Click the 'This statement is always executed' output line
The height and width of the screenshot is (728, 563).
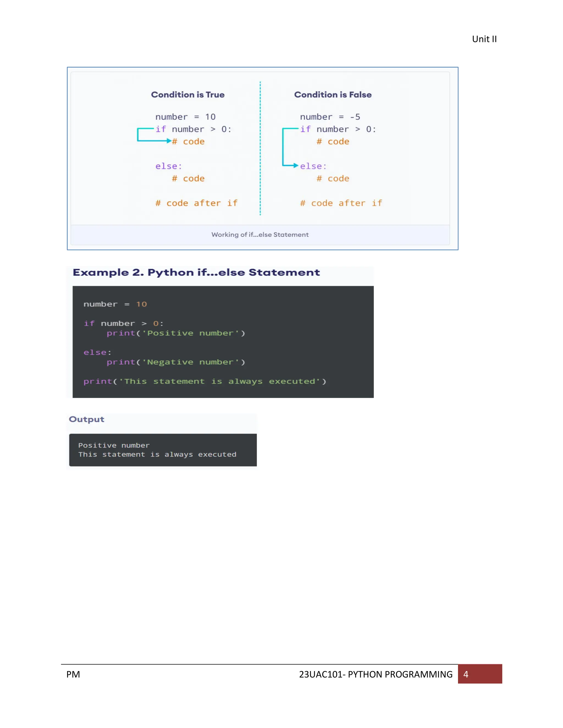point(158,454)
